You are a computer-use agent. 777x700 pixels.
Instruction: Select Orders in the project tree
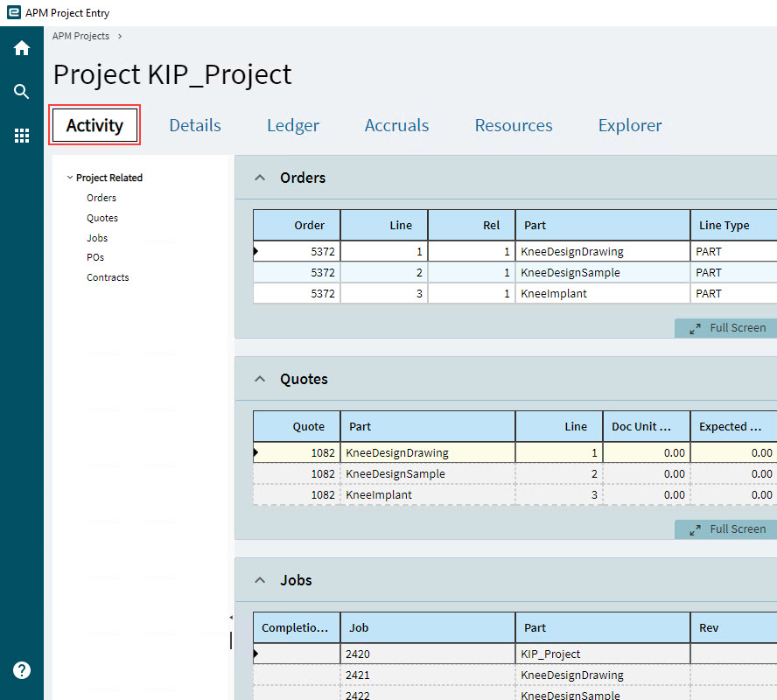tap(101, 198)
